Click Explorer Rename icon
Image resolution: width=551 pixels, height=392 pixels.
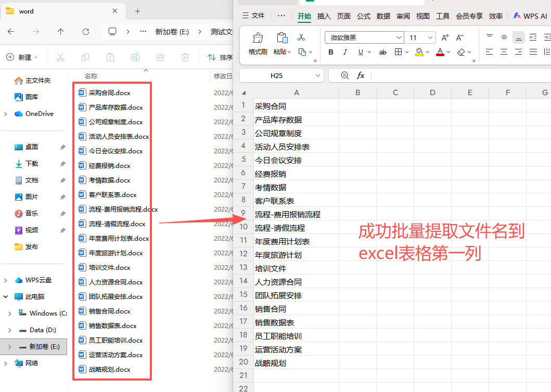135,57
